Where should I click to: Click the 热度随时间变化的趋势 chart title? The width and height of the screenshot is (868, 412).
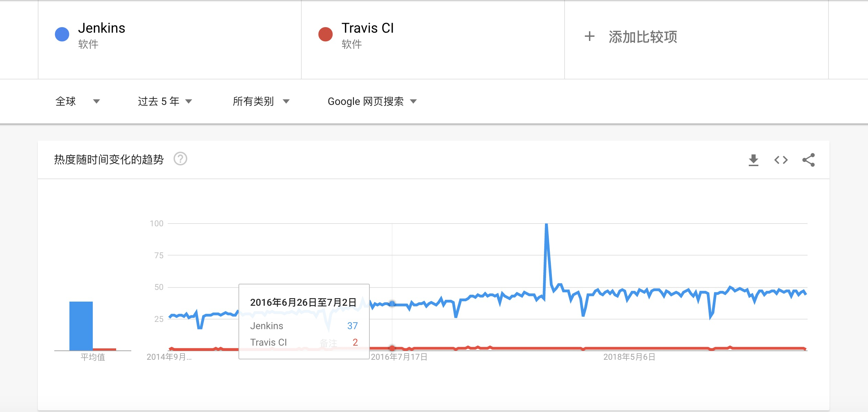click(x=109, y=160)
